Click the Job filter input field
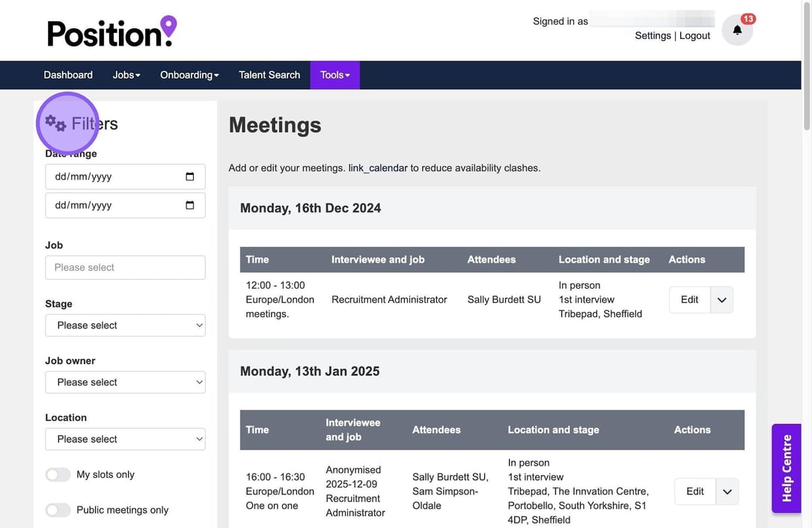812x528 pixels. [125, 268]
